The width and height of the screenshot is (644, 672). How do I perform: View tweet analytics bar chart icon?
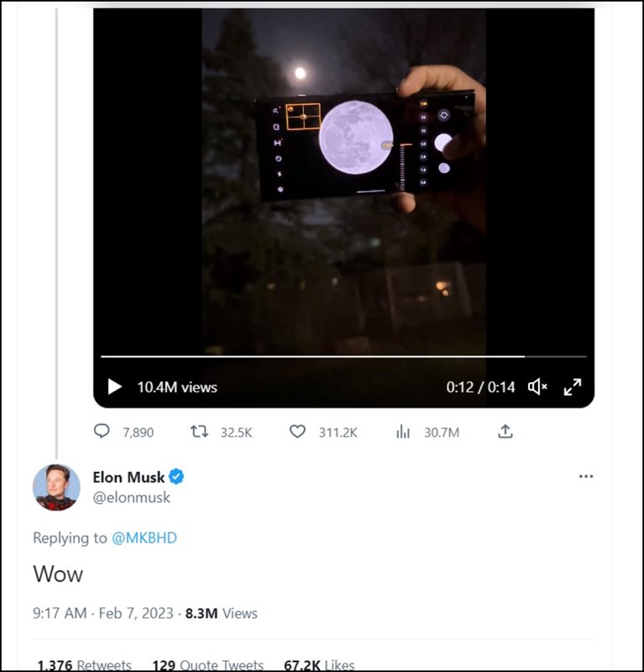point(403,432)
